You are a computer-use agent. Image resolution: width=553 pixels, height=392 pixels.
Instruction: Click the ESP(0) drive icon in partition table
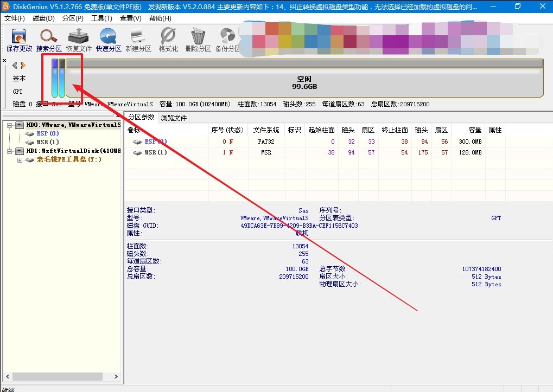[x=137, y=142]
